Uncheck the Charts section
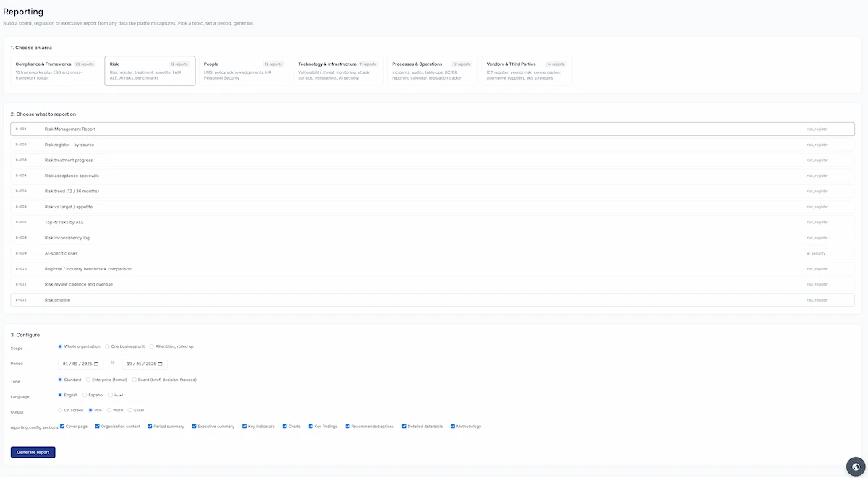The image size is (868, 478). point(285,427)
